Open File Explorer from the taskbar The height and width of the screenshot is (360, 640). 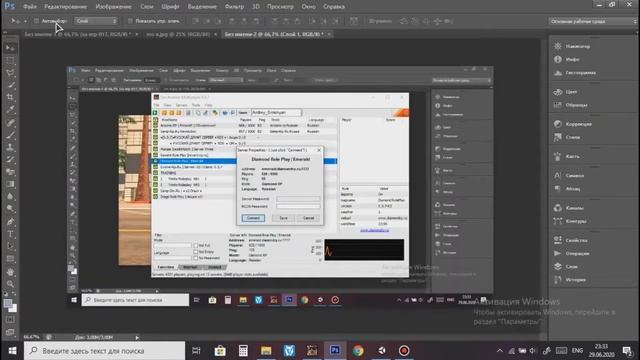[x=266, y=351]
